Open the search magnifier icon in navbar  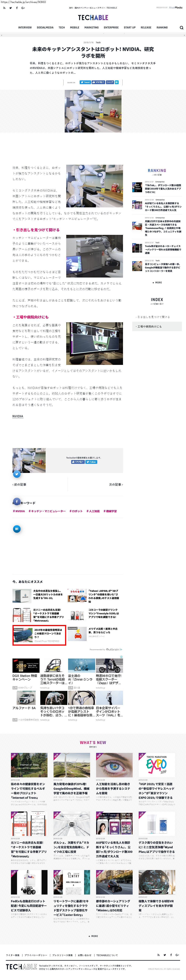coord(181,27)
